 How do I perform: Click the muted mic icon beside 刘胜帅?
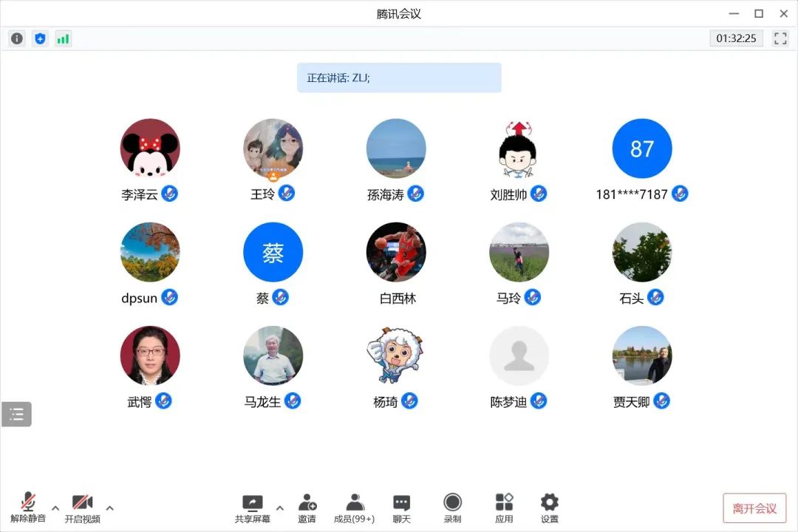(539, 194)
